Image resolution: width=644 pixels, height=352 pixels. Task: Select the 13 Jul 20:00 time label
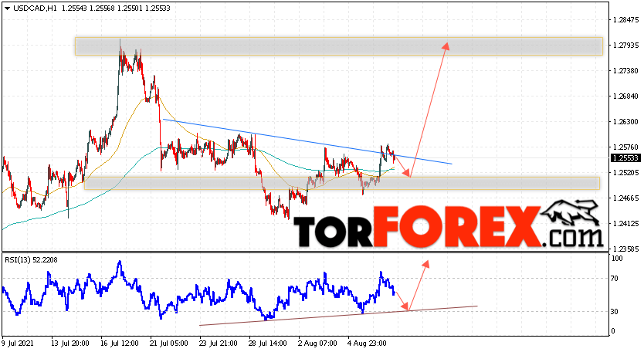(x=70, y=344)
